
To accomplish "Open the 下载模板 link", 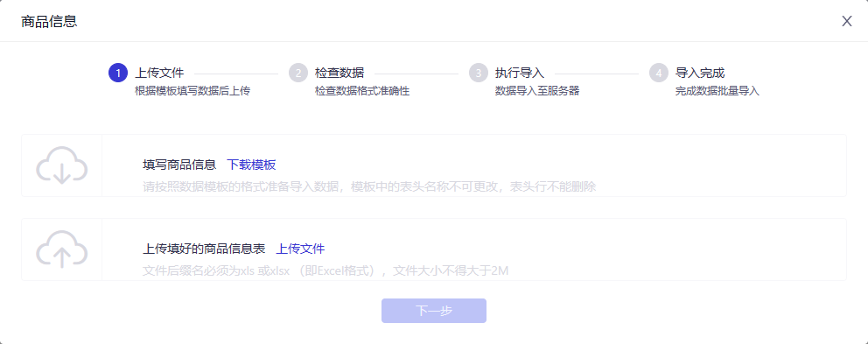I will coord(251,165).
